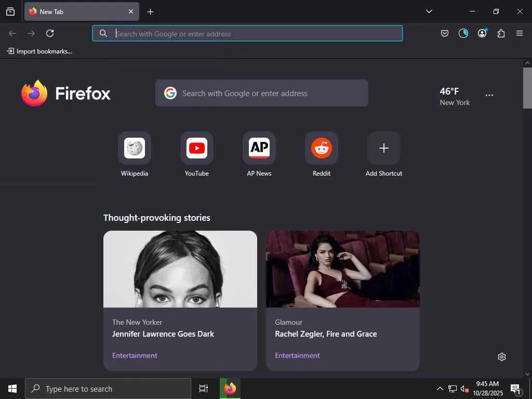The image size is (532, 399).
Task: Click the Firefox logo on page
Action: click(65, 94)
